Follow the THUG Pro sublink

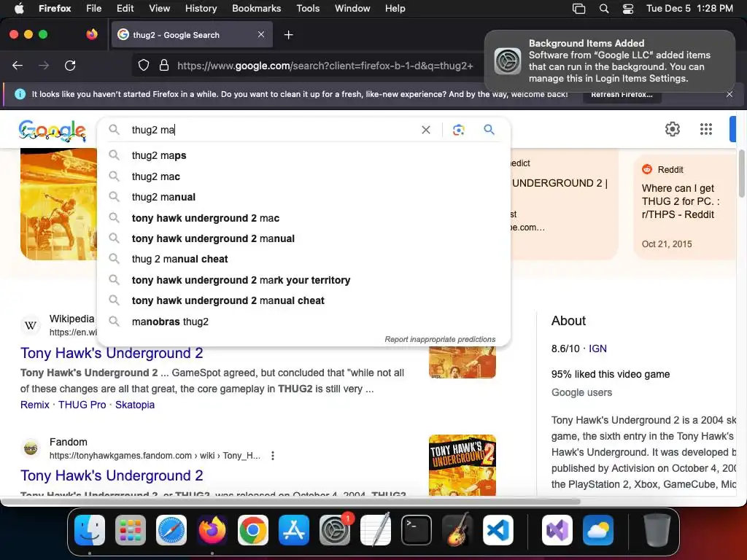pyautogui.click(x=82, y=405)
